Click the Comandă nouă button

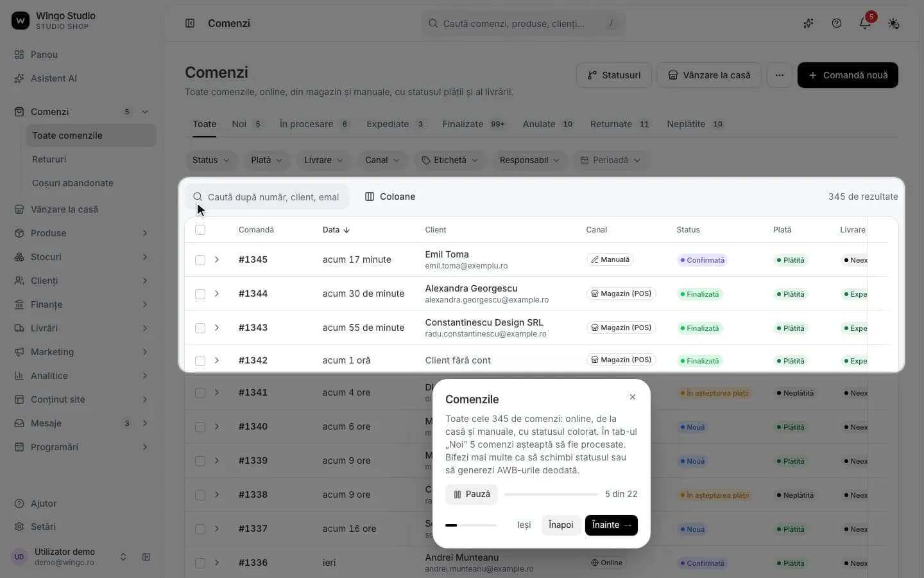point(848,75)
